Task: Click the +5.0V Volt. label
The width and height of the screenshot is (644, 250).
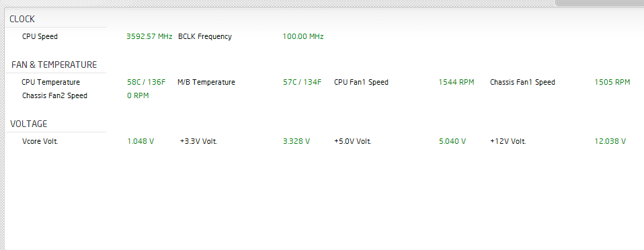Action: (x=353, y=142)
